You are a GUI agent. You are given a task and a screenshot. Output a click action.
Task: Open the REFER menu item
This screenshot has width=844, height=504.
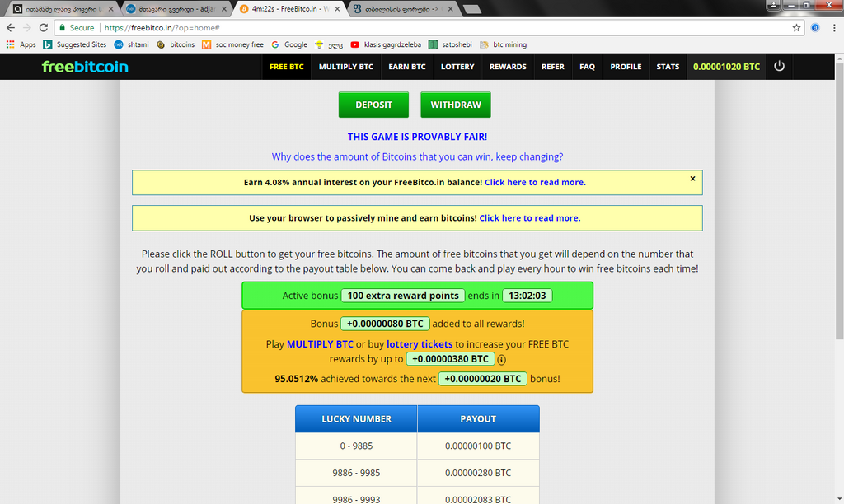553,67
